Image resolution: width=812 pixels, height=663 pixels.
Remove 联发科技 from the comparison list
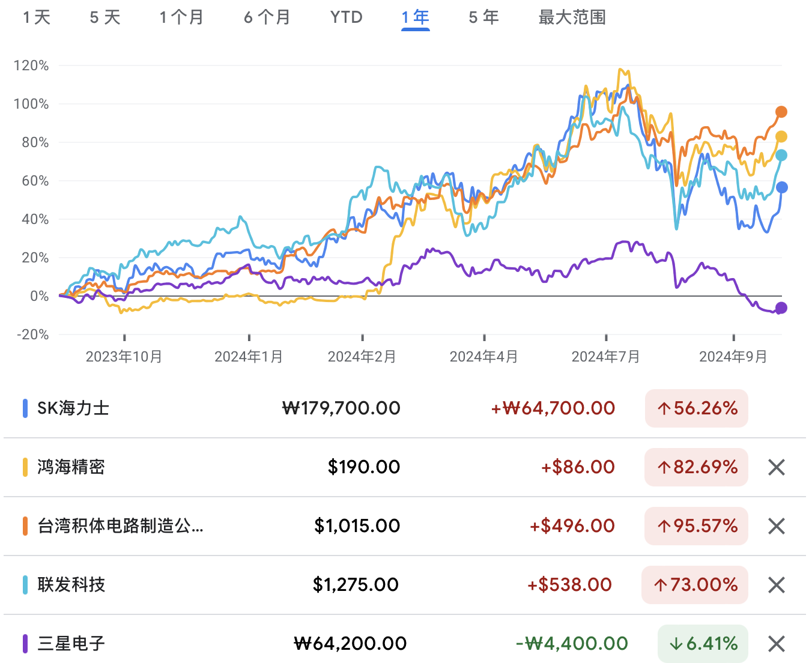tap(777, 585)
